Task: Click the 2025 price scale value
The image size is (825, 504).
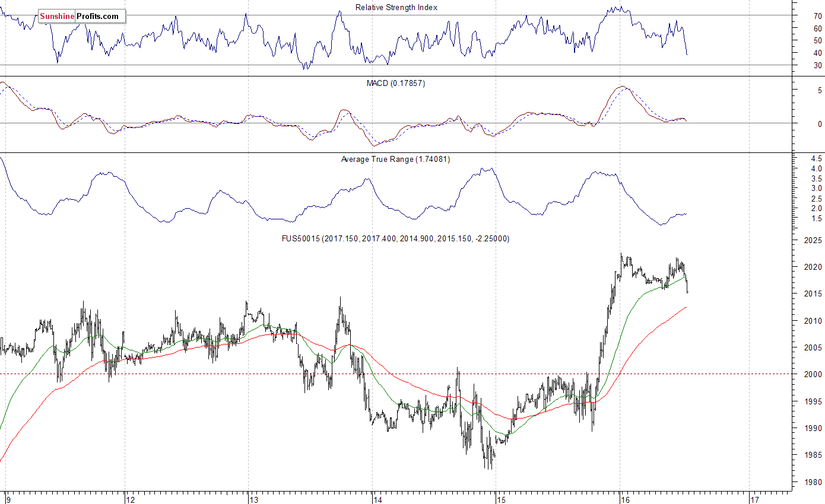Action: (813, 241)
